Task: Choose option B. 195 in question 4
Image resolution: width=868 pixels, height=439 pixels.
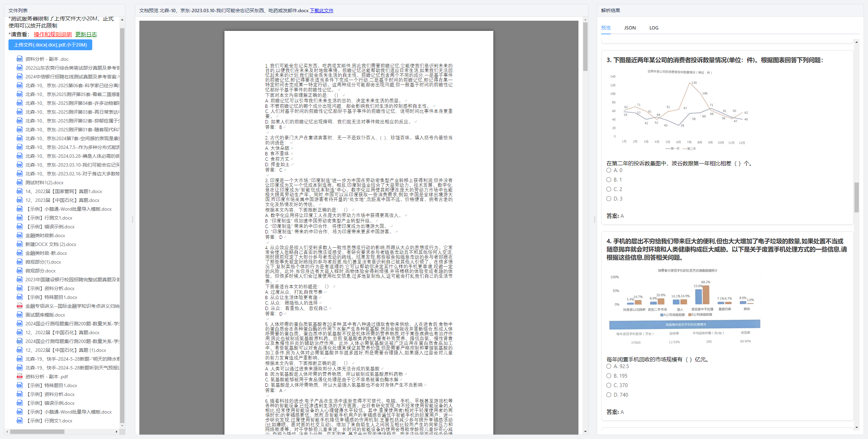Action: click(x=609, y=376)
